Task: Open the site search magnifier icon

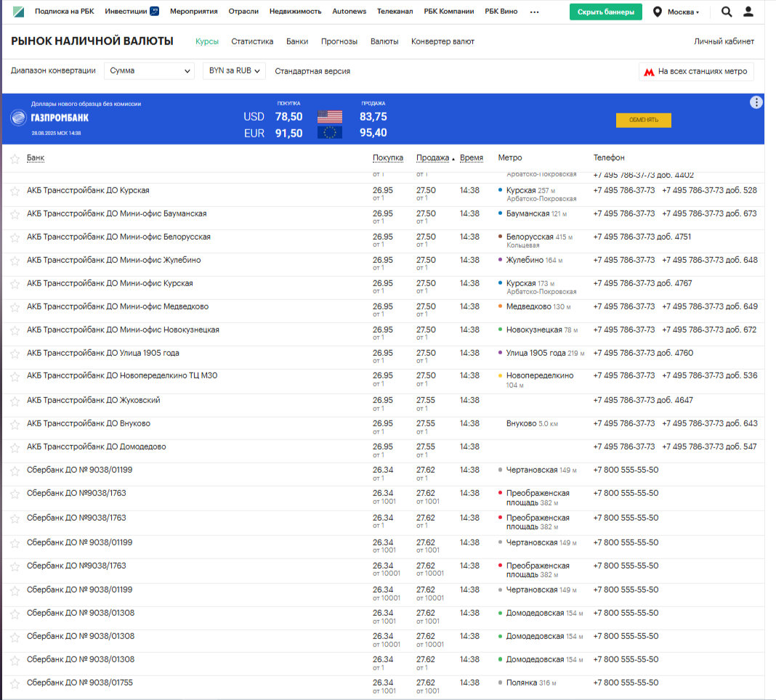Action: (x=726, y=12)
